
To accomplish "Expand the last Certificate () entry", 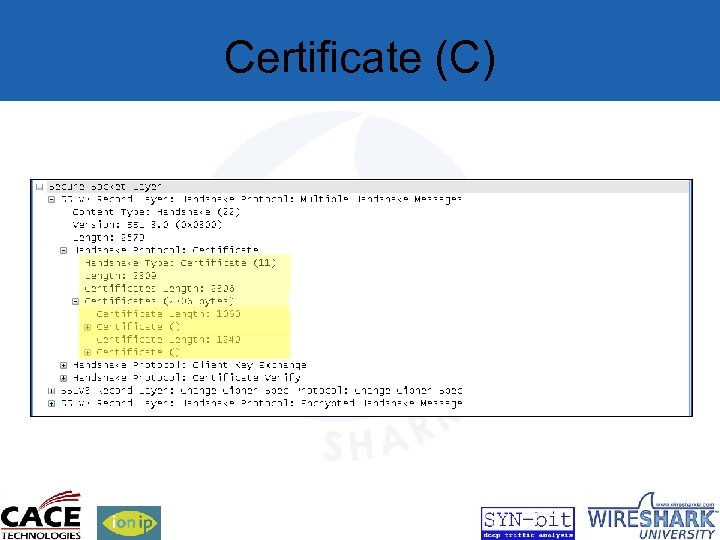I will coord(88,352).
